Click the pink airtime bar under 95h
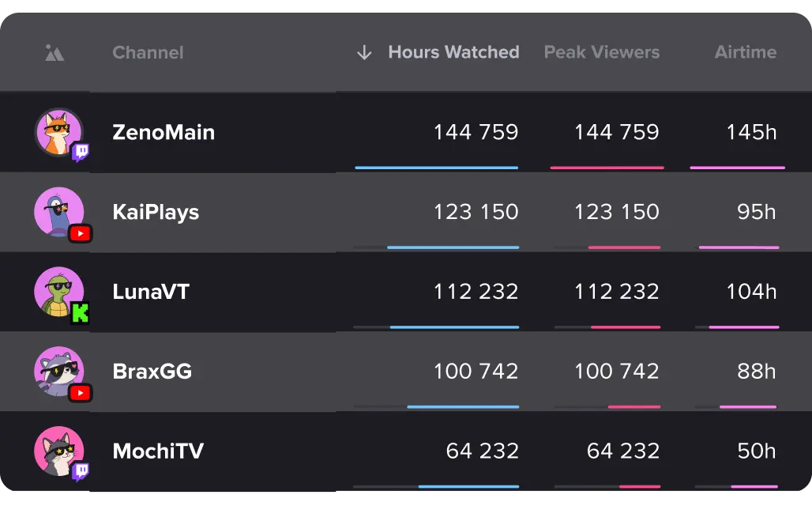 coord(739,247)
